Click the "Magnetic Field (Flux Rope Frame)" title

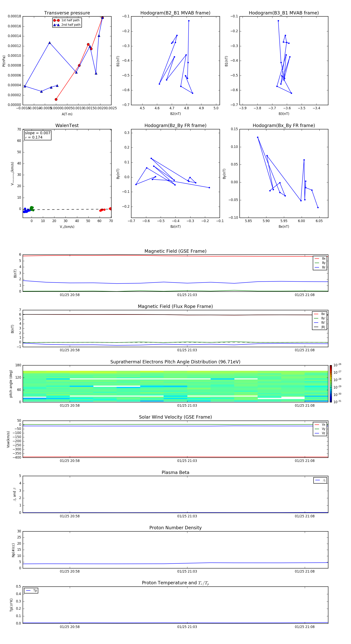(x=175, y=307)
